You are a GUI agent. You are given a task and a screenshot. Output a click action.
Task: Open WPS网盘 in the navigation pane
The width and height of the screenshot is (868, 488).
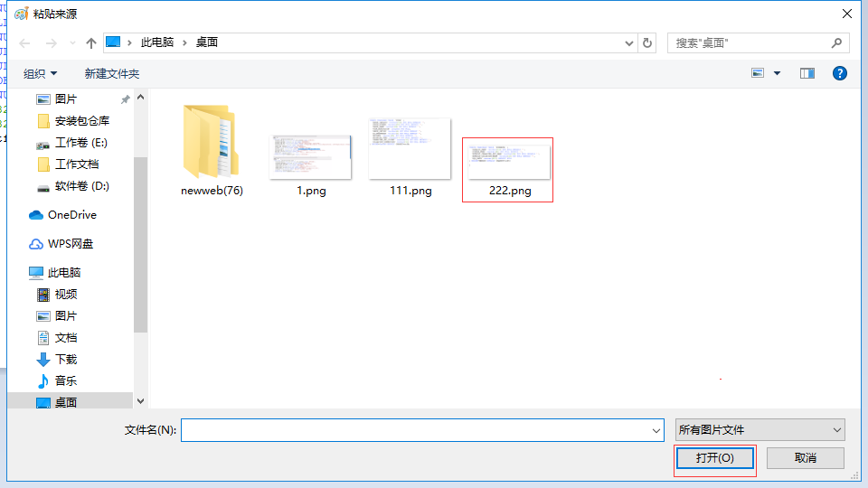tap(70, 244)
